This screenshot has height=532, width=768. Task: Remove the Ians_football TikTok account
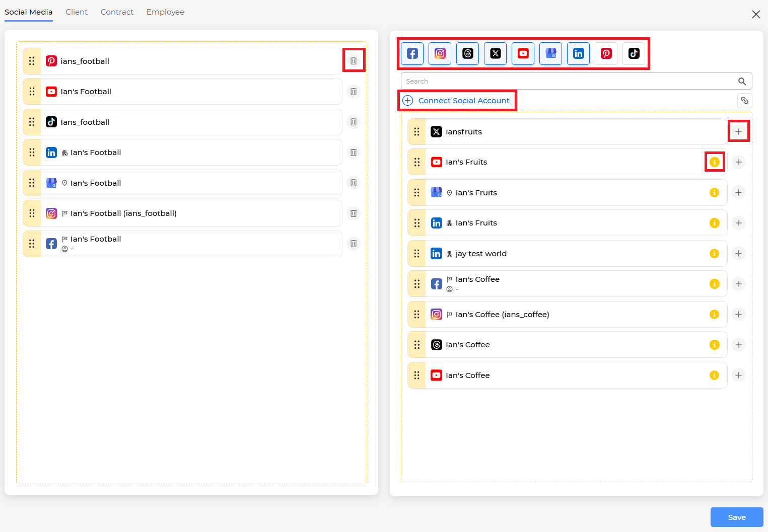coord(354,122)
